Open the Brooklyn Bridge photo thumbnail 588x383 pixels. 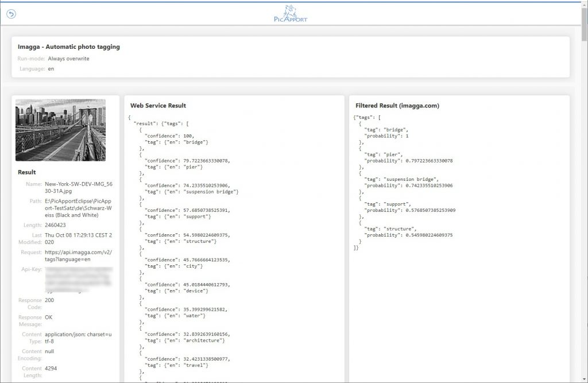[x=60, y=130]
